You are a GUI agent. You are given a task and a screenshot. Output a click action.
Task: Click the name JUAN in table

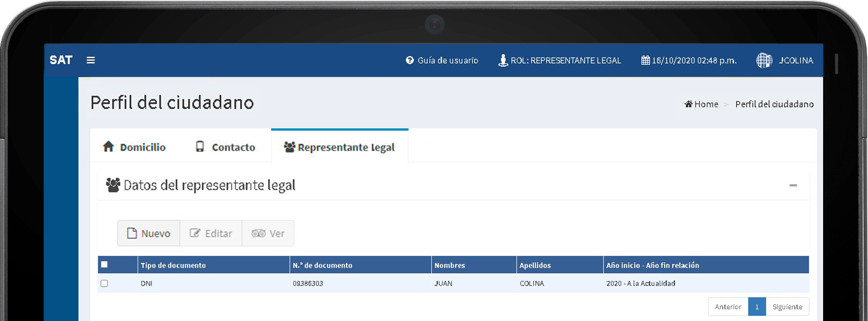pos(444,283)
